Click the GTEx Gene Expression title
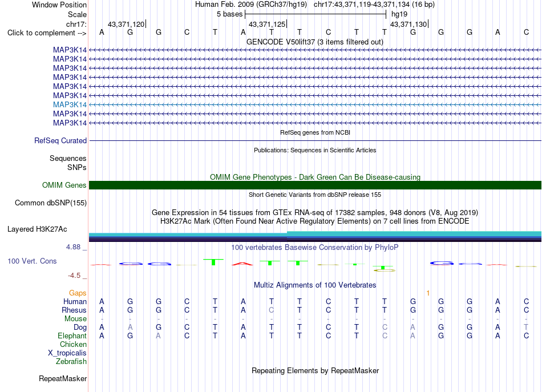This screenshot has height=392, width=542. click(315, 212)
